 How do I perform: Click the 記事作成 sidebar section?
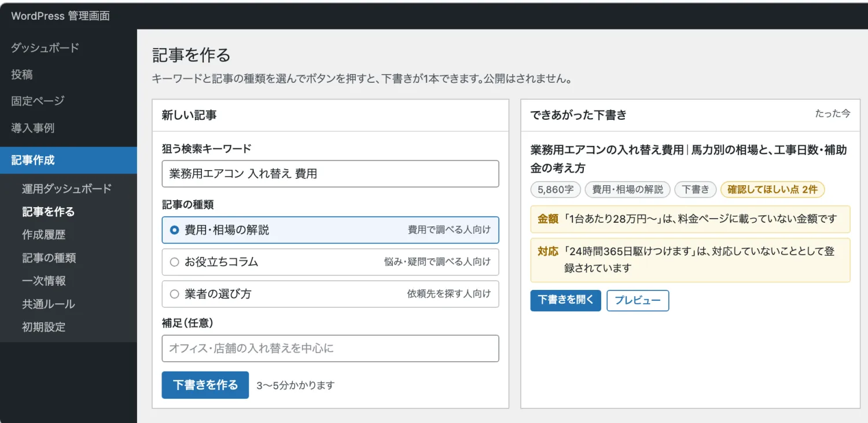68,160
